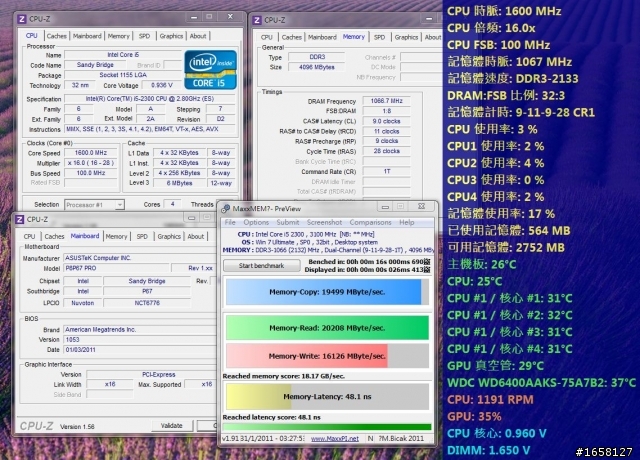Click the Memory-Write 16126 MByte/sec bar

327,356
